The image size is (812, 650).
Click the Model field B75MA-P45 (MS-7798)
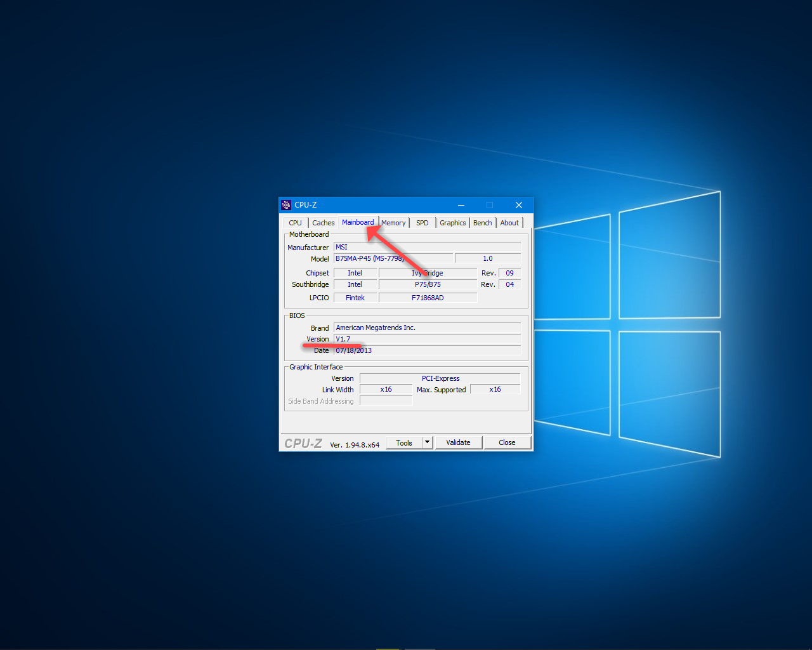pyautogui.click(x=394, y=259)
